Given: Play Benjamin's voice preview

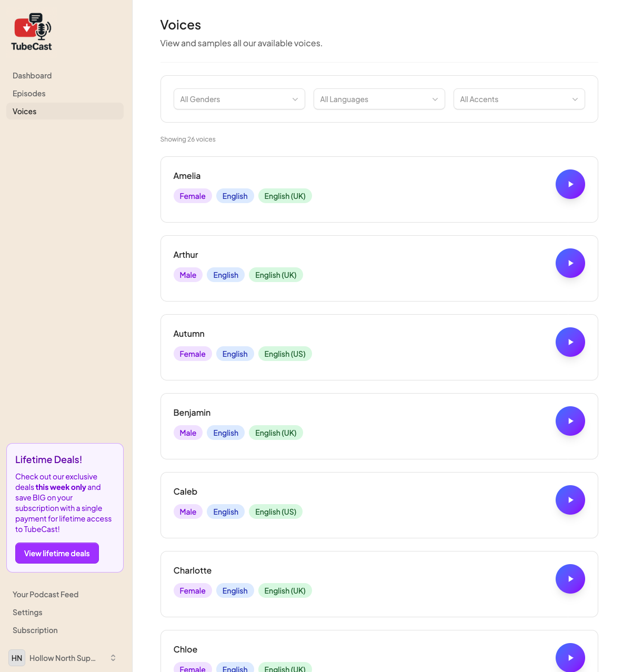Looking at the screenshot, I should [570, 421].
